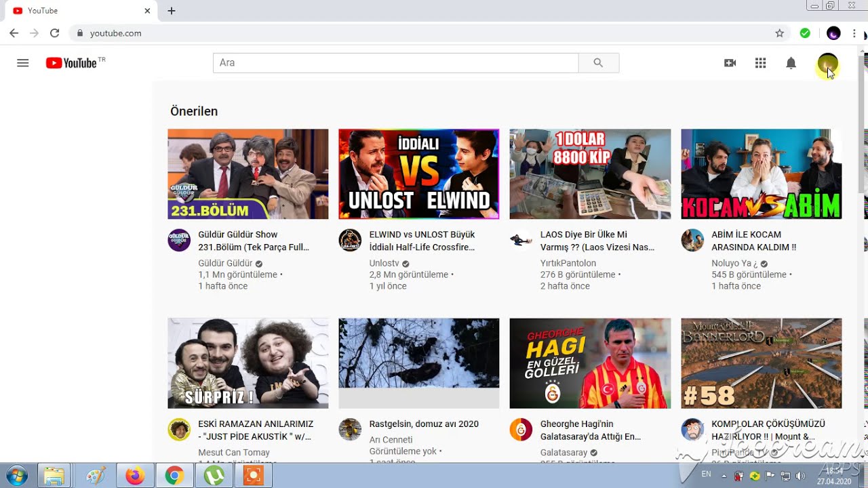
Task: Open the YouTube hamburger guide menu
Action: 23,63
